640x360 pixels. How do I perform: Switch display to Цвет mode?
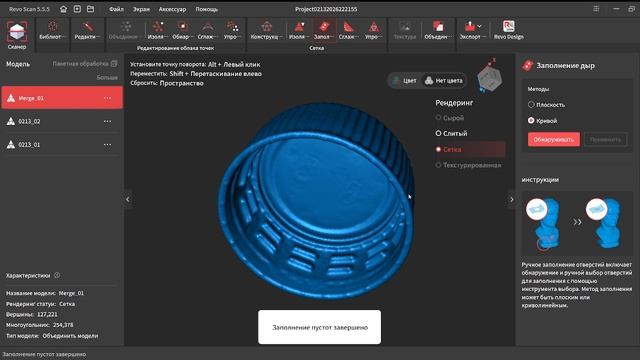click(404, 80)
